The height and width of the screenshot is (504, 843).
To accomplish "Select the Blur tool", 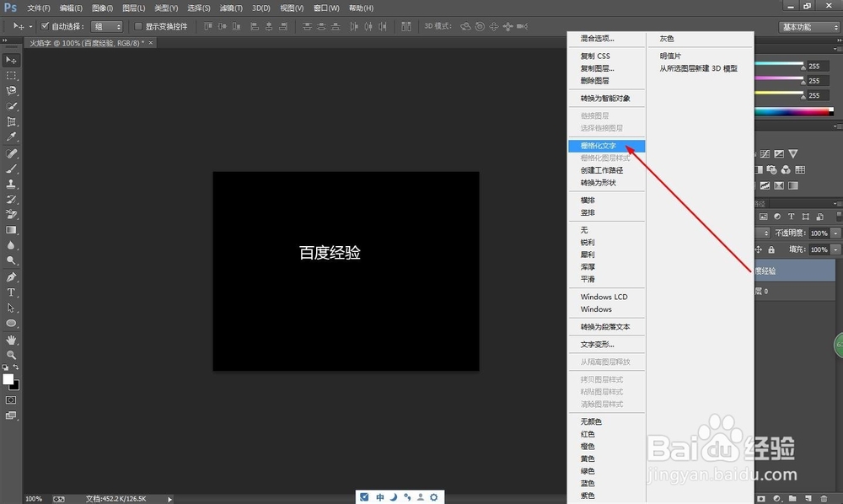I will click(11, 245).
